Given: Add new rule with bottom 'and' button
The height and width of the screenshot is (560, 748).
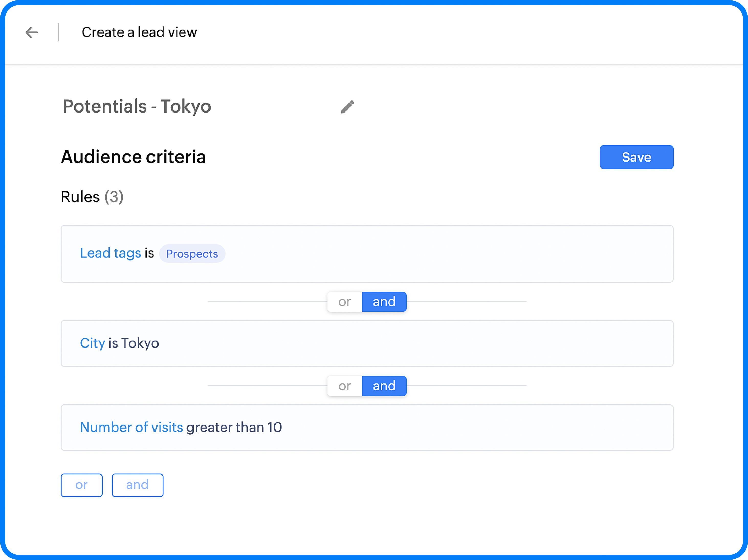Looking at the screenshot, I should (x=137, y=485).
